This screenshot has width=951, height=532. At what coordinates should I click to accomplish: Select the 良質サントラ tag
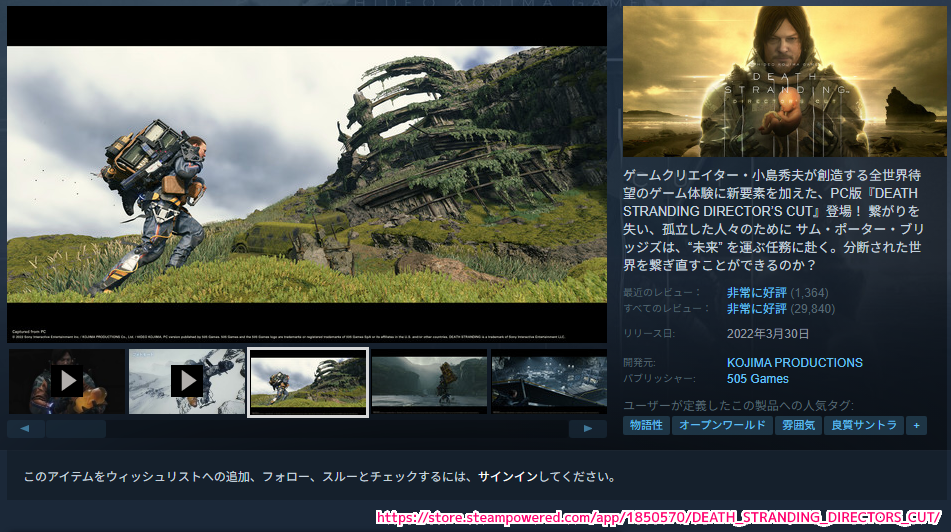coord(864,425)
